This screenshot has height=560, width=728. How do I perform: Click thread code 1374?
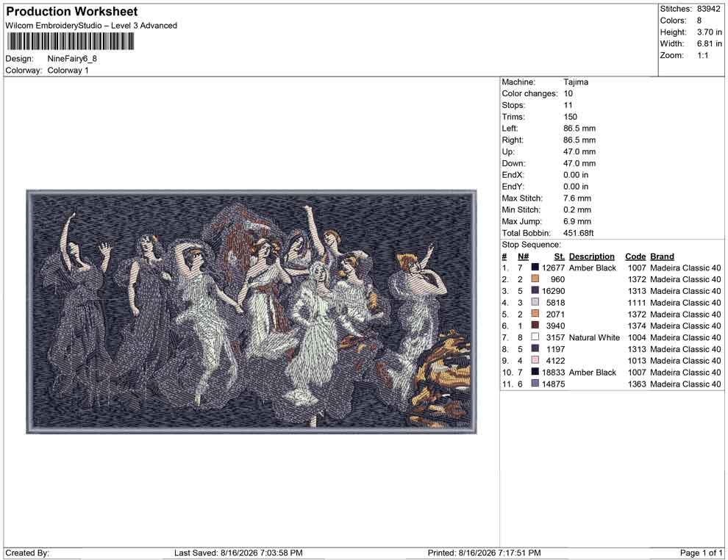click(x=637, y=326)
